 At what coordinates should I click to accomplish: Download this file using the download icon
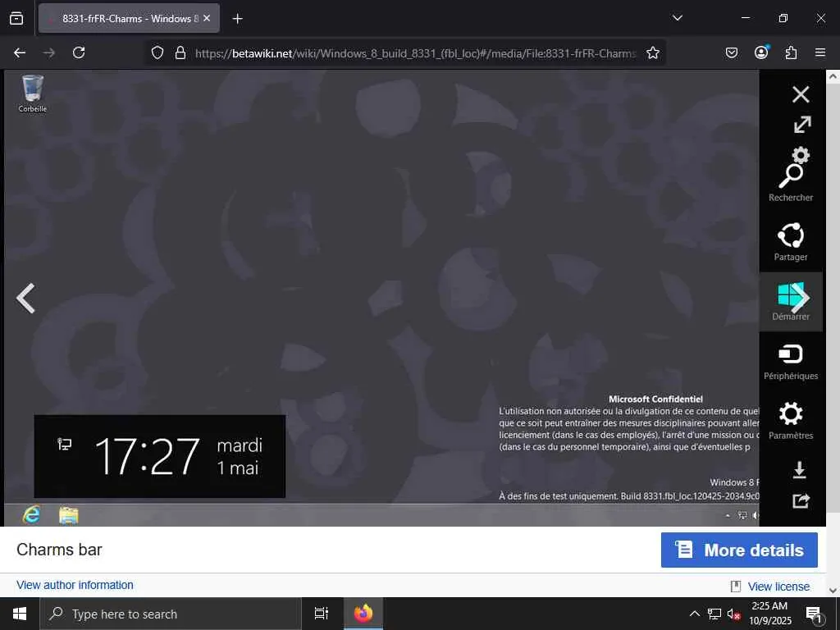(x=799, y=469)
